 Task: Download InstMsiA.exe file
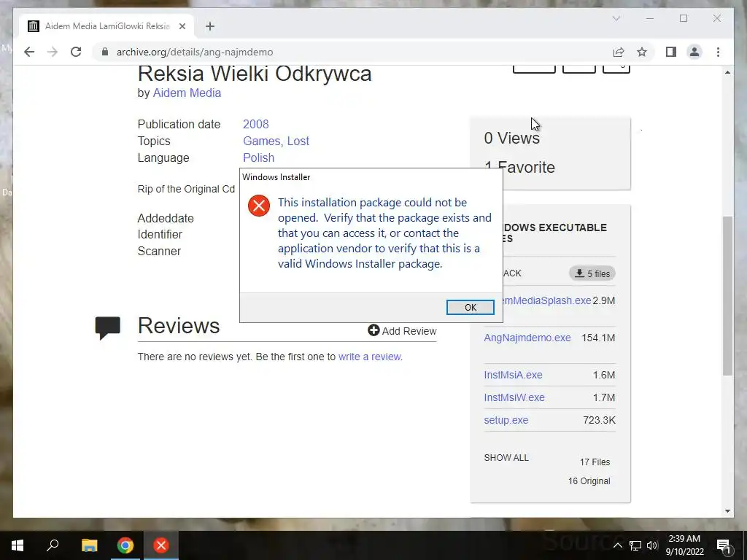coord(513,375)
